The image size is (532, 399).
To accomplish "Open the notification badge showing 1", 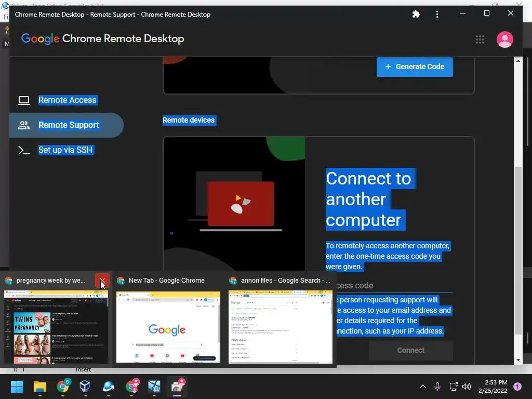I will [517, 387].
